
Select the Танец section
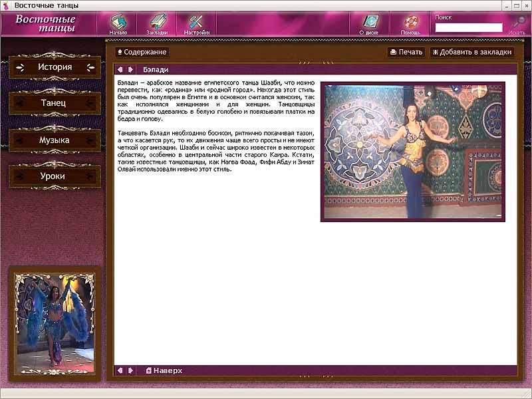point(55,104)
